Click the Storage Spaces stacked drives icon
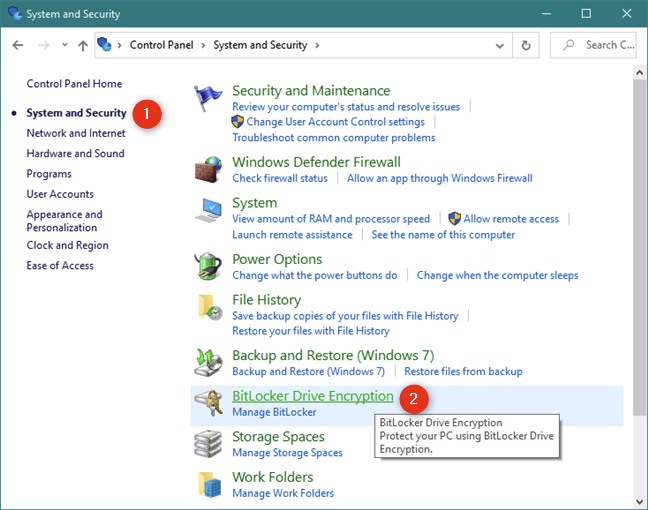 tap(208, 444)
